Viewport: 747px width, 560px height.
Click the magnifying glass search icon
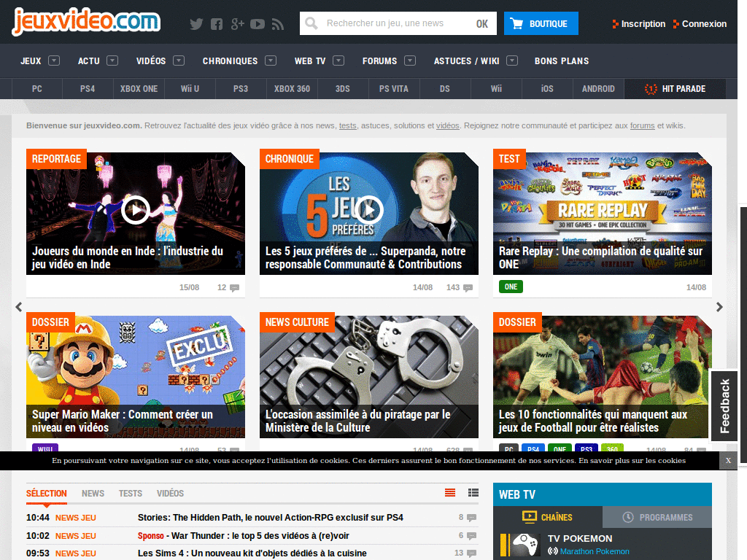coord(311,23)
